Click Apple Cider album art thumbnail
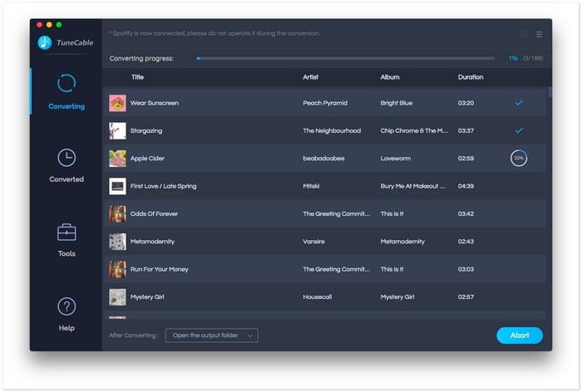The height and width of the screenshot is (392, 582). pyautogui.click(x=117, y=159)
